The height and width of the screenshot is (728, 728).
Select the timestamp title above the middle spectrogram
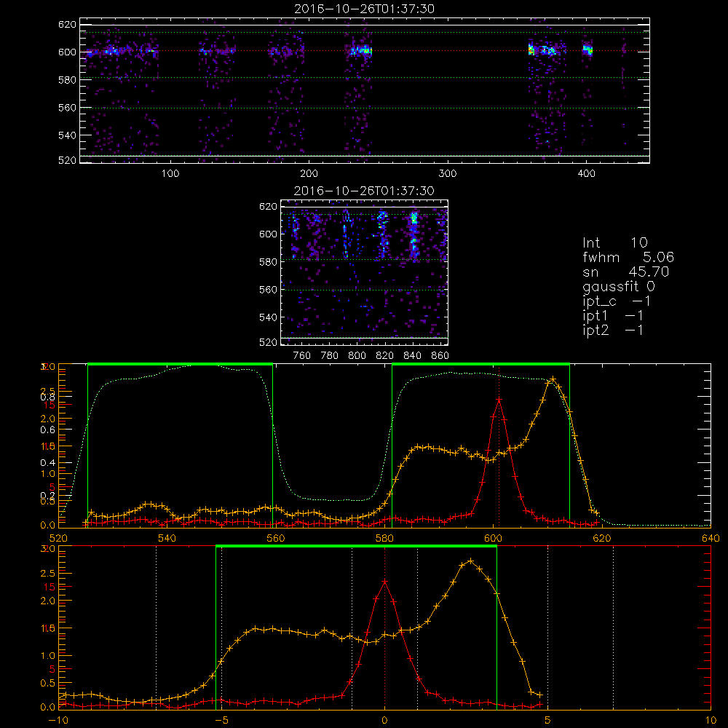pos(365,191)
